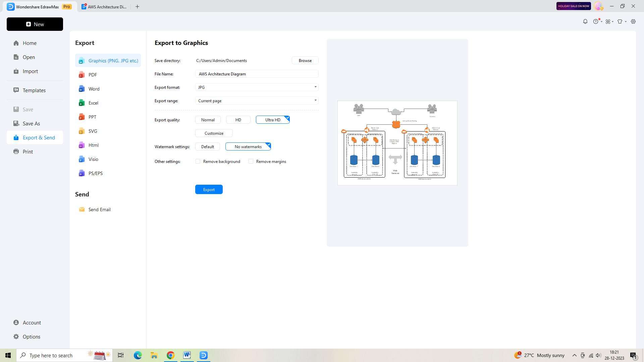Enable Remove background checkbox
This screenshot has height=362, width=644.
[198, 161]
